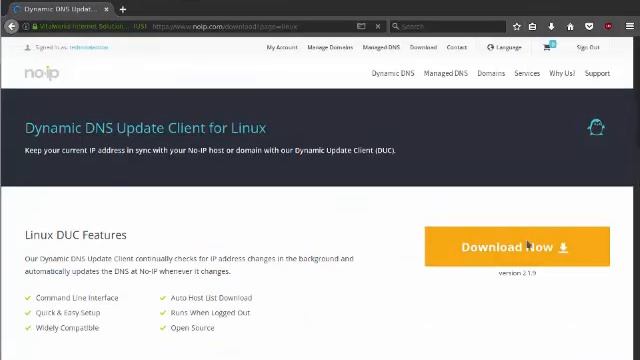
Task: Open Manage Domains link
Action: click(x=330, y=47)
